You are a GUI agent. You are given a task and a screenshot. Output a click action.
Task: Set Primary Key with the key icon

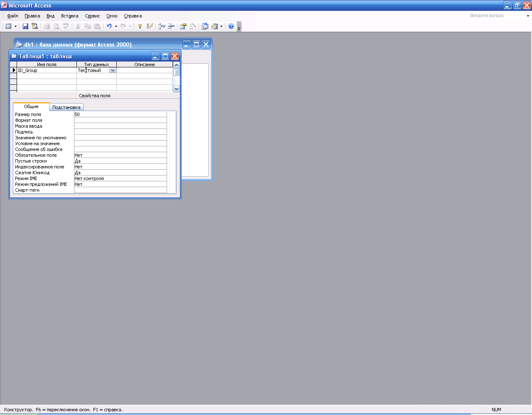coord(140,26)
